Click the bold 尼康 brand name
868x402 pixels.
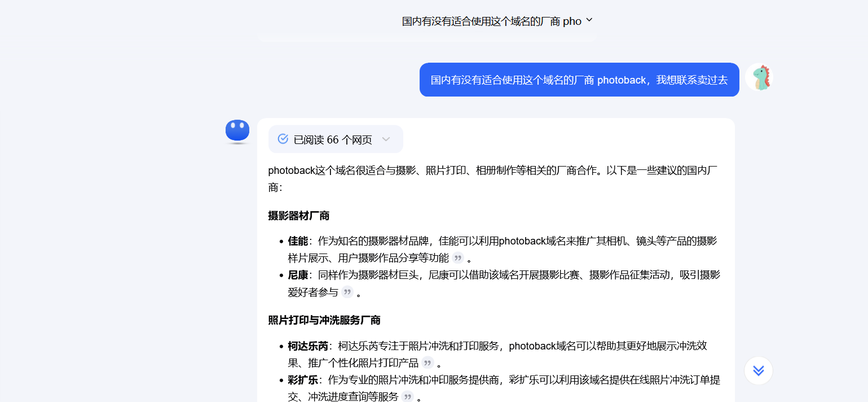pyautogui.click(x=298, y=275)
